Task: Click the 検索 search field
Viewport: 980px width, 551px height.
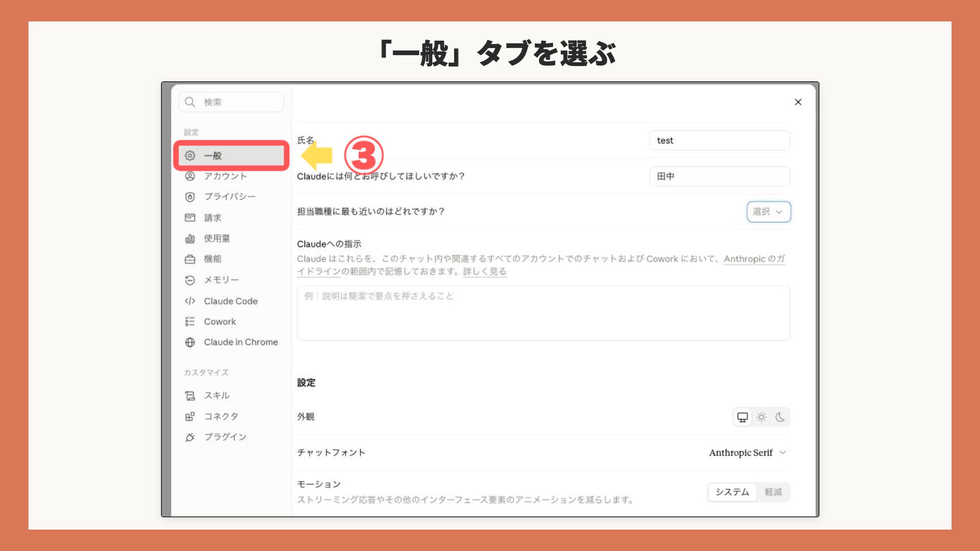Action: [x=231, y=102]
